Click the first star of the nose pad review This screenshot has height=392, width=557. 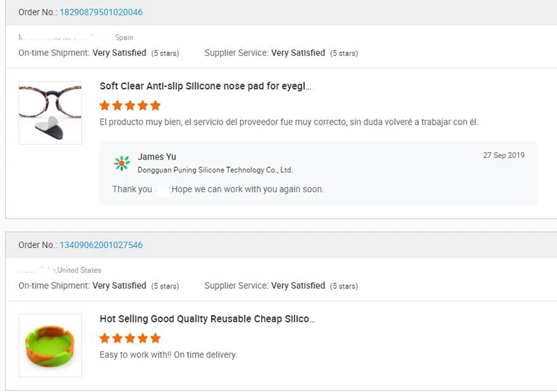point(105,106)
